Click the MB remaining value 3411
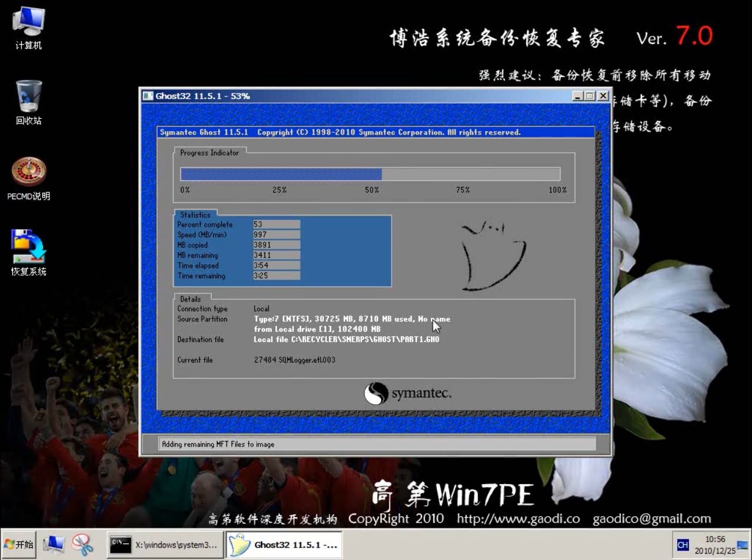The width and height of the screenshot is (752, 560). 276,255
